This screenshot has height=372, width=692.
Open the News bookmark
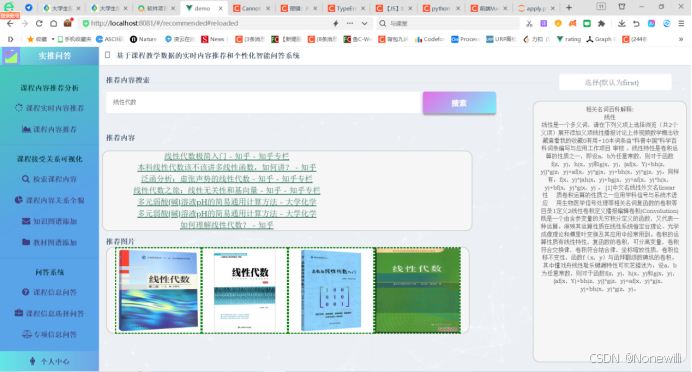(x=213, y=39)
